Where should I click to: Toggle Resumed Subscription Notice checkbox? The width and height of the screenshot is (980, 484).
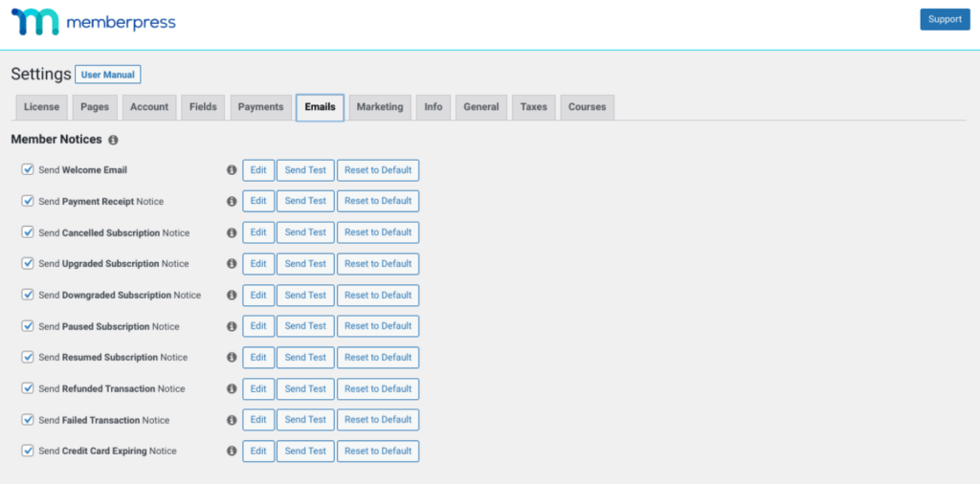click(28, 357)
